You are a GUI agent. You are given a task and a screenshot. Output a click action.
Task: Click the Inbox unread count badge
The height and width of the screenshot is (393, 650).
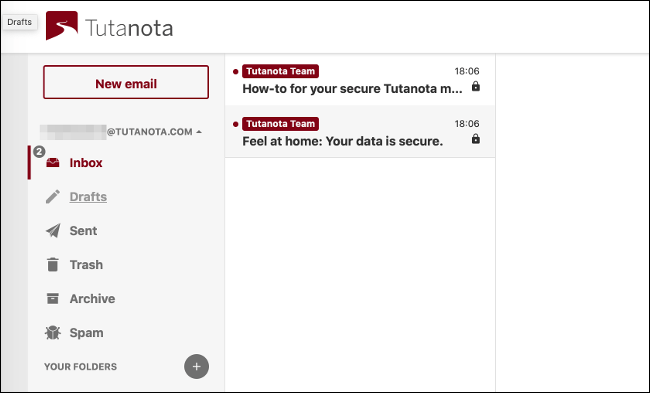tap(39, 152)
